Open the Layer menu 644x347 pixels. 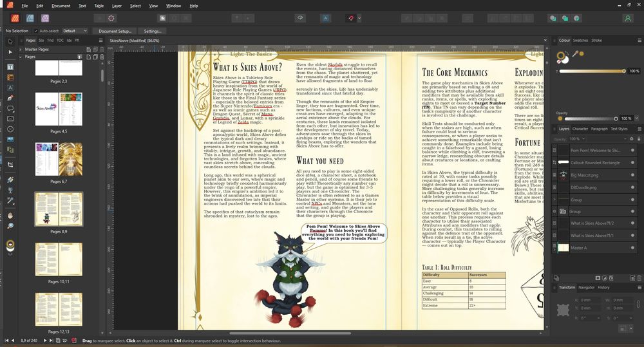[x=117, y=6]
